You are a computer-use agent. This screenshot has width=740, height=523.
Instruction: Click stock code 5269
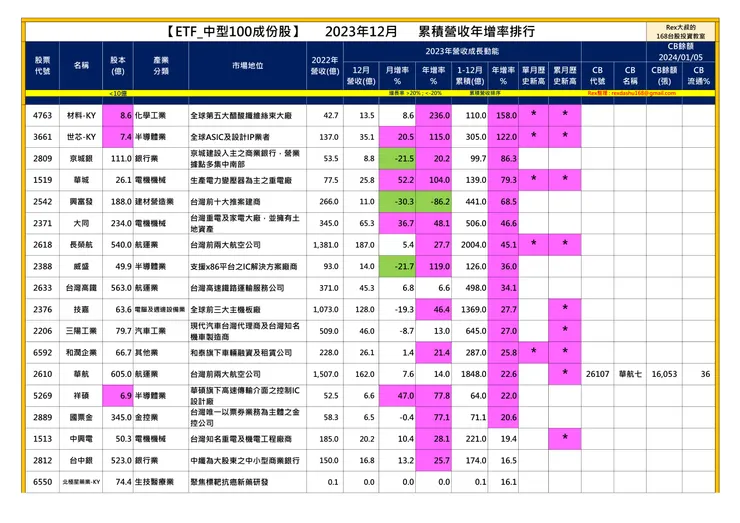coord(42,396)
